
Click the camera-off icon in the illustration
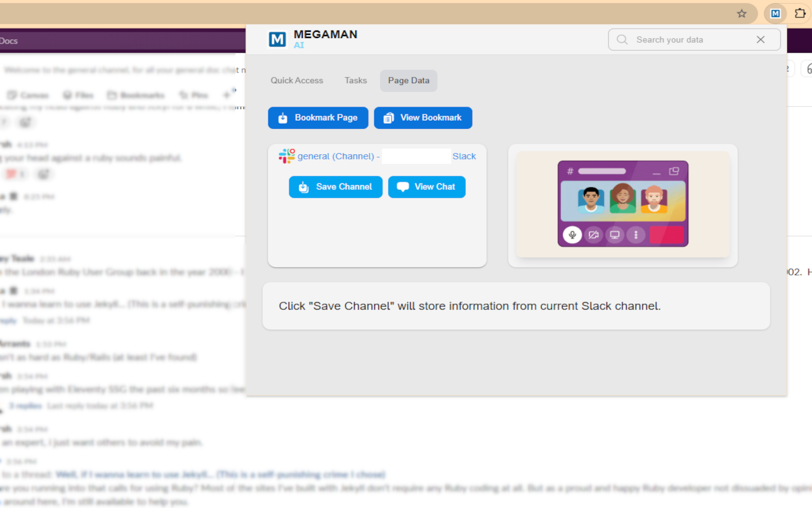click(x=594, y=235)
